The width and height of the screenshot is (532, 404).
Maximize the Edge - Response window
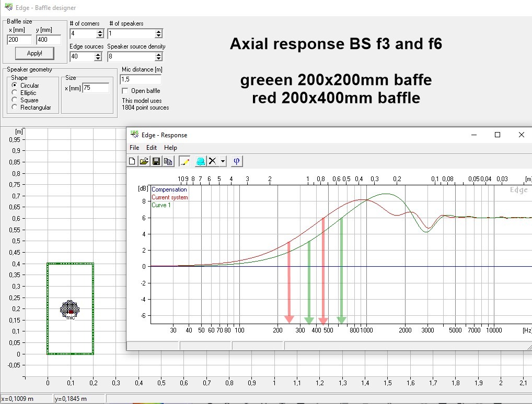pyautogui.click(x=498, y=135)
